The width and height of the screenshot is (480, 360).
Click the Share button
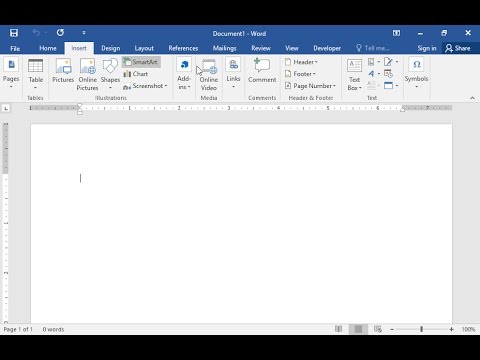[458, 48]
